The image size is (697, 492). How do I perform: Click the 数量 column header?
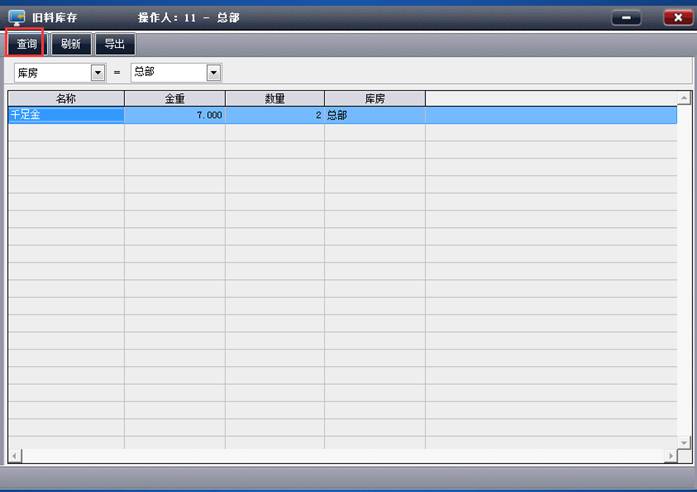[x=275, y=98]
